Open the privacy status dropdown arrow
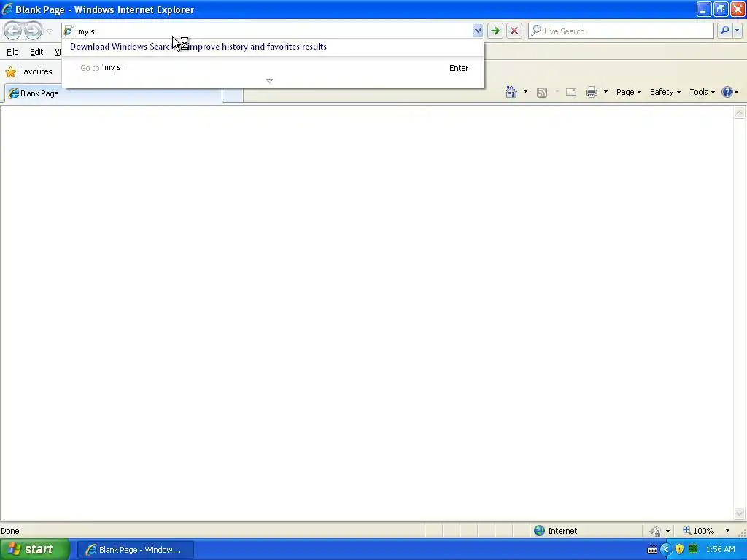 (x=667, y=531)
